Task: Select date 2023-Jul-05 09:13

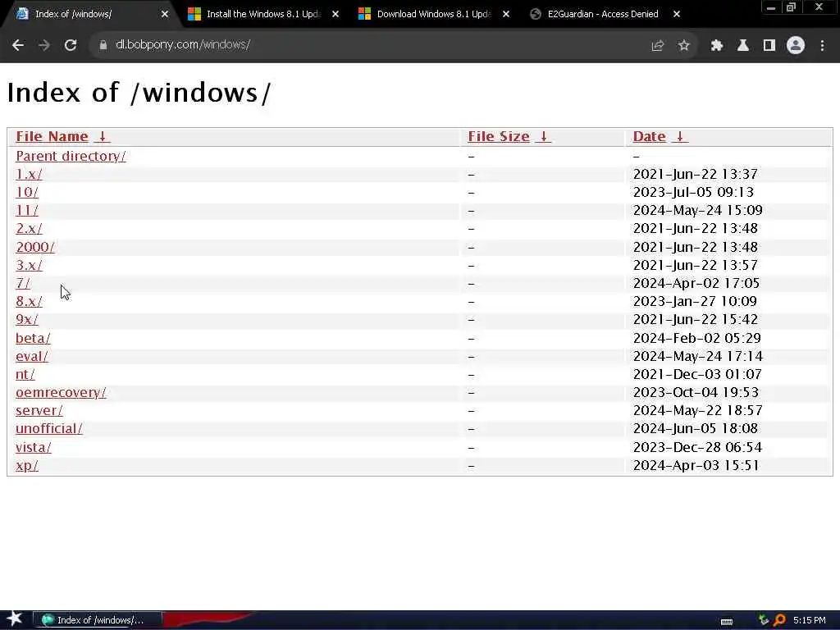Action: [x=693, y=192]
